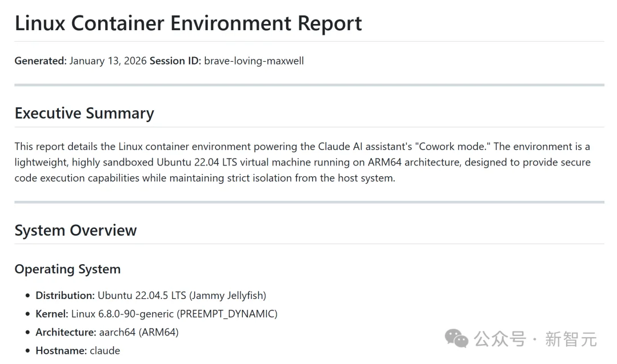Click "Ubuntu 22.04.5 LTS (Jammy Jellyfish)" value
The height and width of the screenshot is (364, 617).
point(182,296)
